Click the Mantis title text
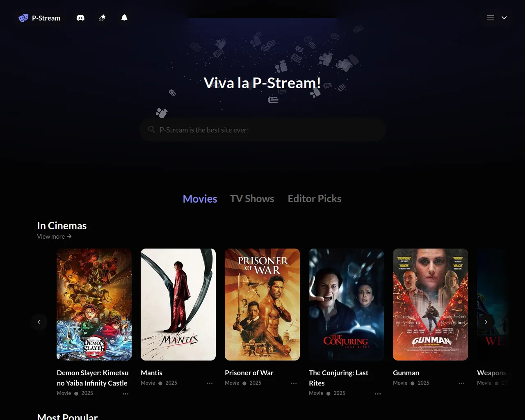525x420 pixels. click(151, 373)
